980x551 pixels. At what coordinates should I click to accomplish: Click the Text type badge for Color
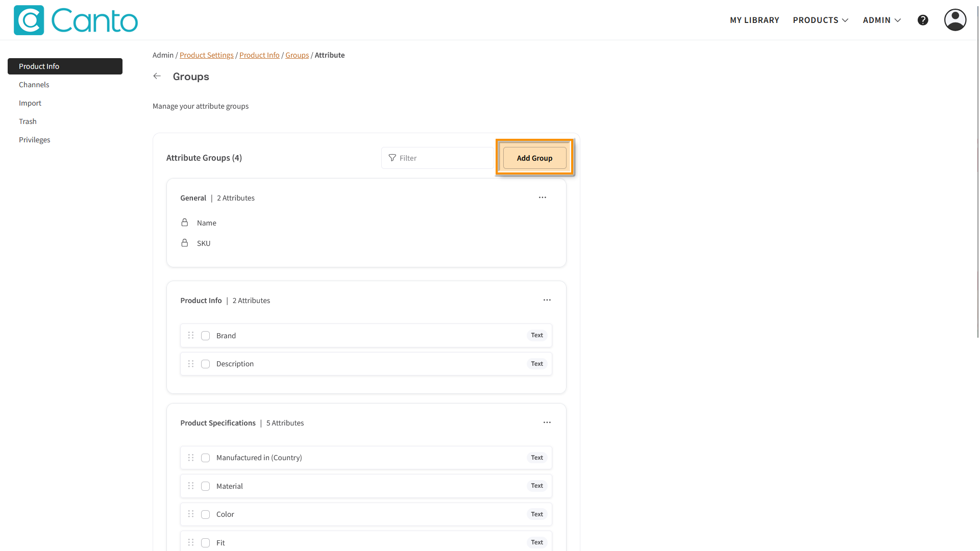[537, 514]
